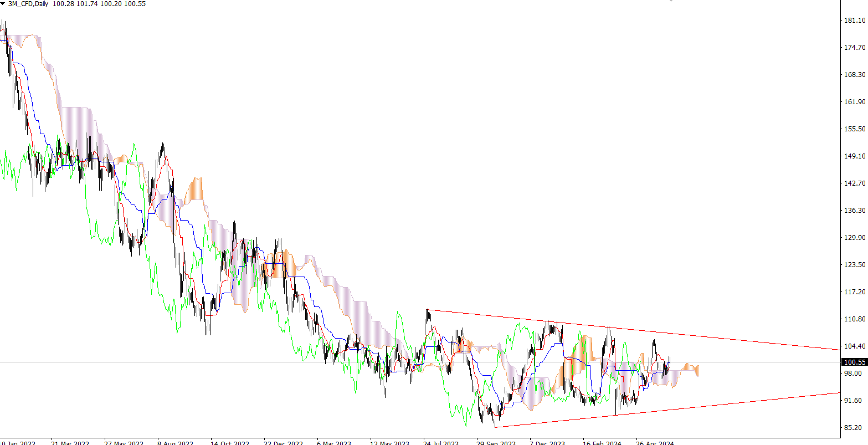Image resolution: width=868 pixels, height=445 pixels.
Task: Click the 16 Feb 2024 date label
Action: 602,443
